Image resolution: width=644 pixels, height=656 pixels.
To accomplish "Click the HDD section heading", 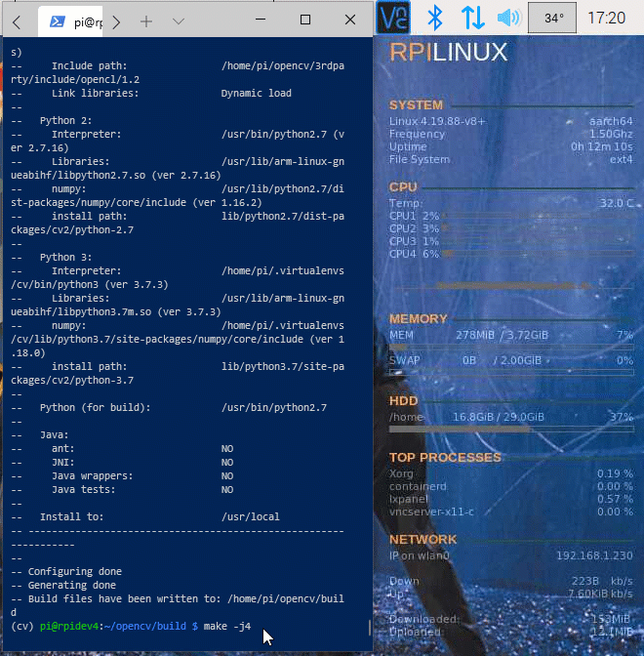I will point(404,401).
